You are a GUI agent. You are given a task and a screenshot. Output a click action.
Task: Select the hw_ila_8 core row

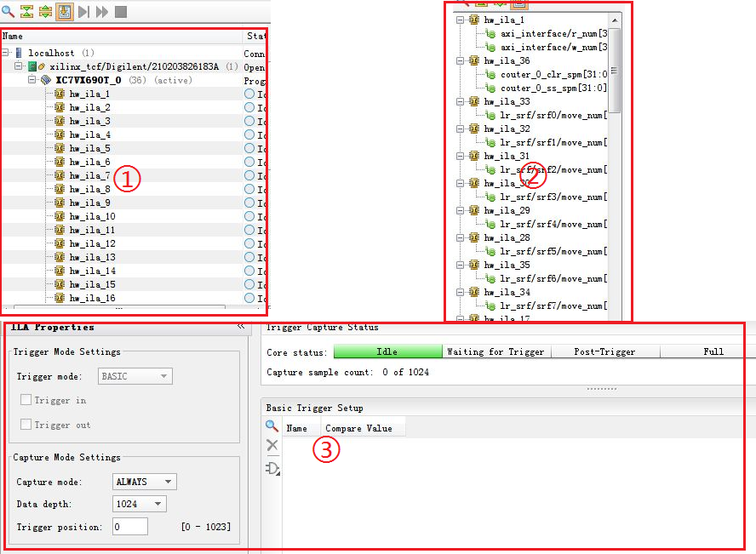[89, 189]
